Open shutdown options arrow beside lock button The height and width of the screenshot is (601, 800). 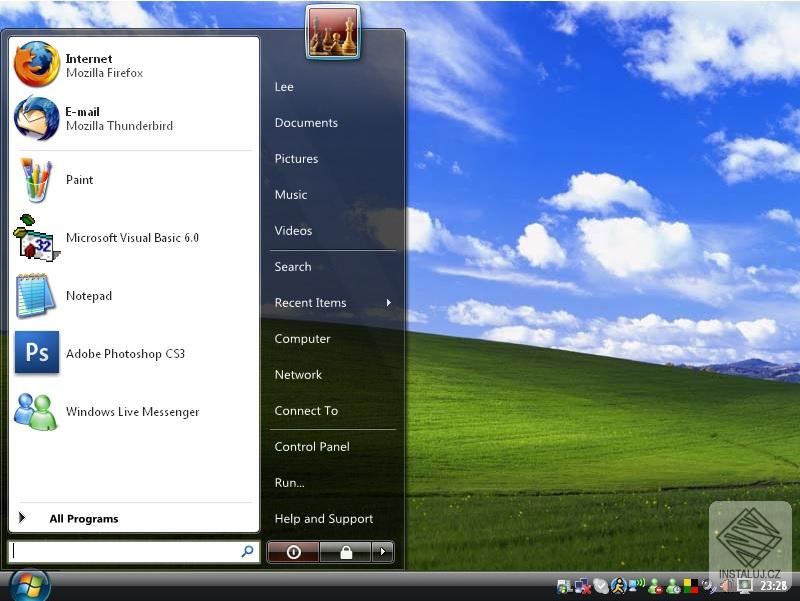point(383,552)
